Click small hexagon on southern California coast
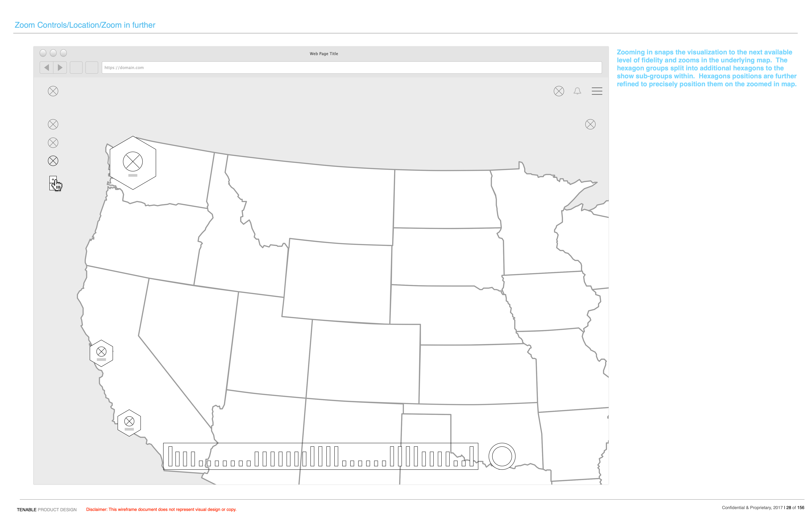The height and width of the screenshot is (526, 812). 129,423
